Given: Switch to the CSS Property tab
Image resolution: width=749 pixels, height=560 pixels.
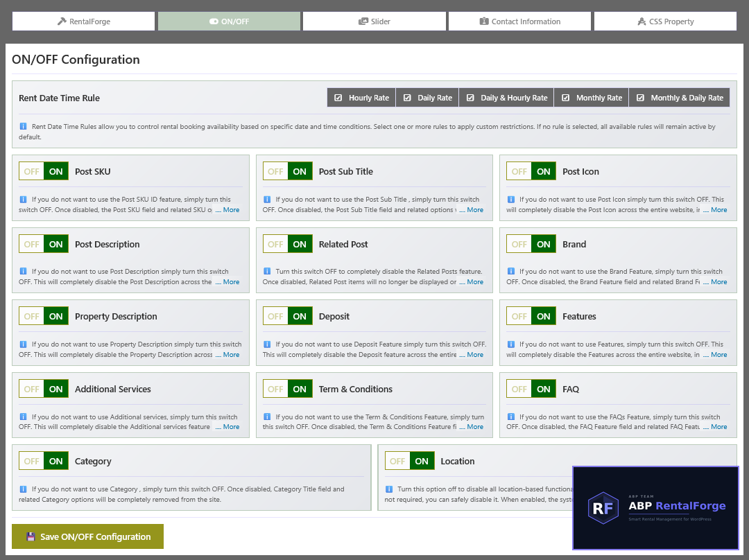Looking at the screenshot, I should (x=665, y=21).
